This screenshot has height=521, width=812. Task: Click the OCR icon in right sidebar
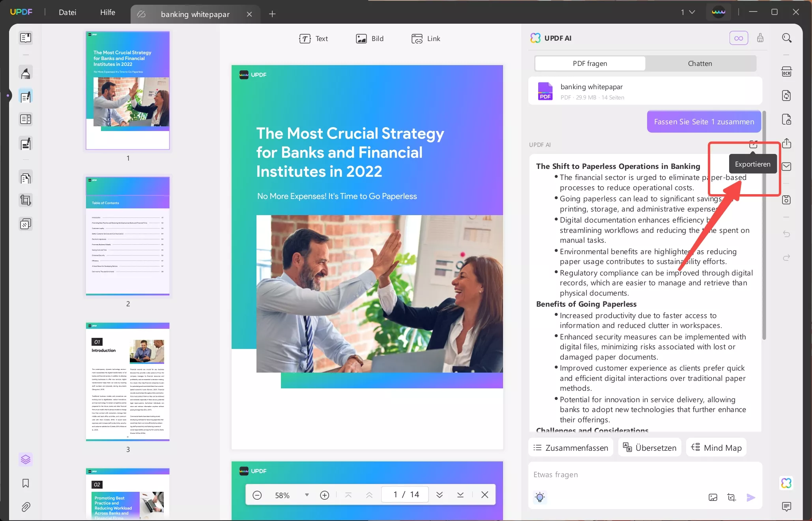tap(786, 72)
